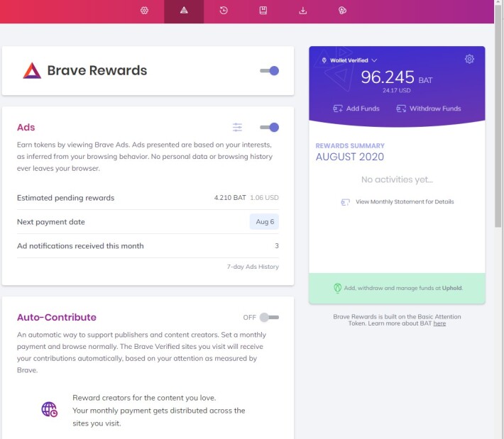
Task: Open the History clock tab
Action: [224, 11]
